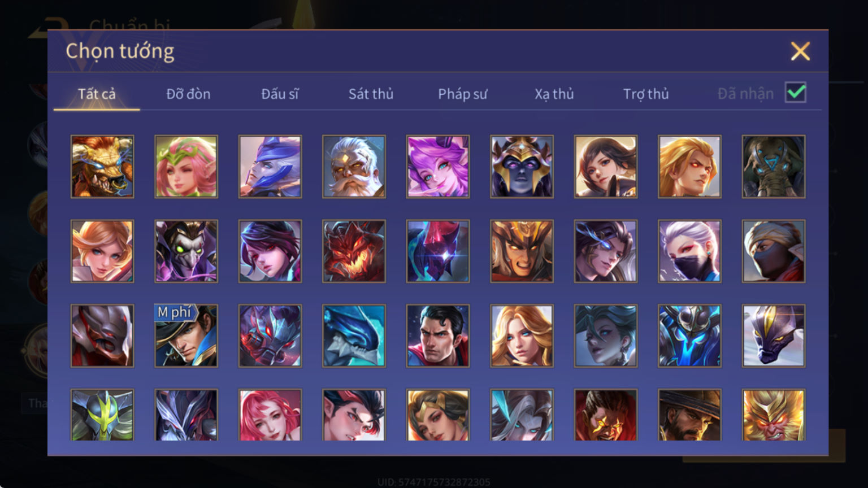Image resolution: width=868 pixels, height=488 pixels.
Task: Select the flower-crowned pink-haired hero
Action: [186, 167]
